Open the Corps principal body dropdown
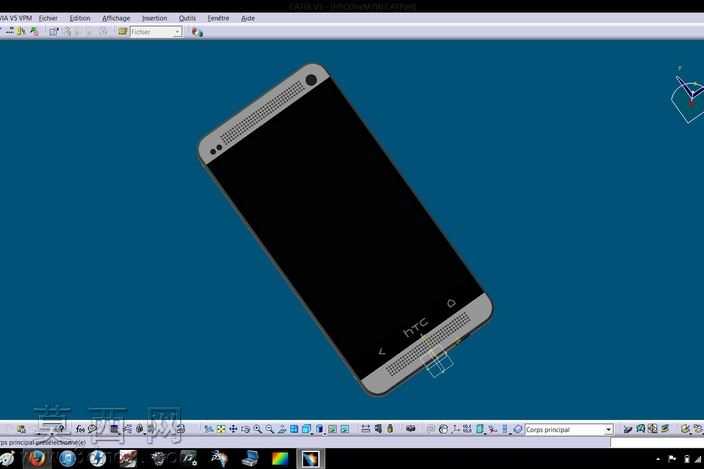The height and width of the screenshot is (469, 704). click(569, 430)
